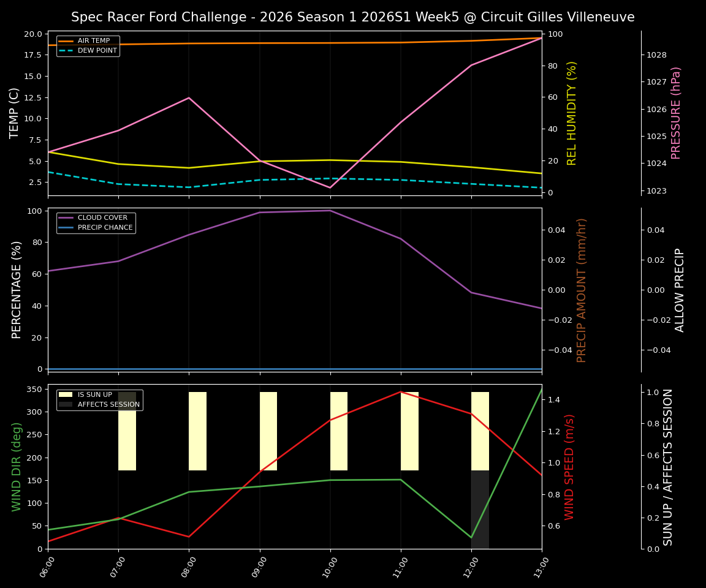Click the AIR TEMP legend line sample
Image resolution: width=706 pixels, height=588 pixels.
click(x=65, y=40)
